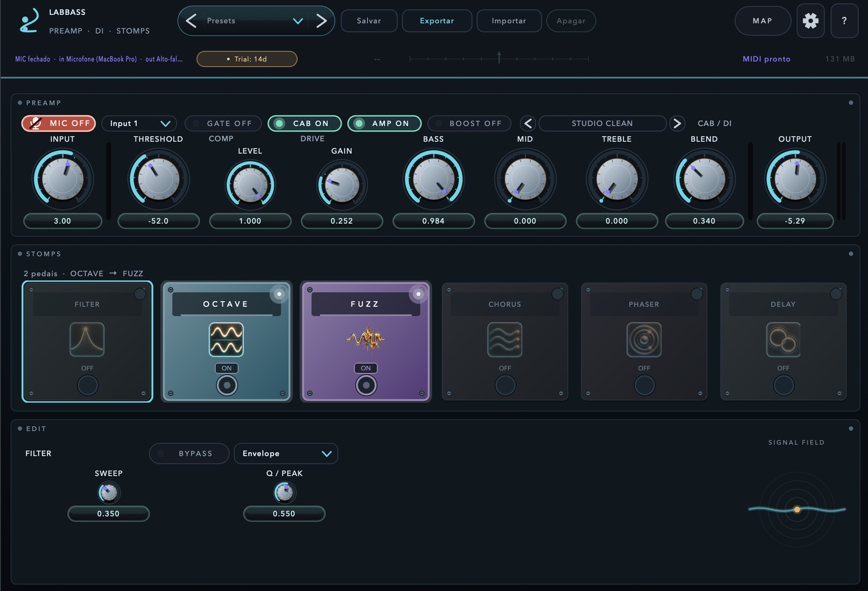Go to next preset with right arrow

pos(322,21)
